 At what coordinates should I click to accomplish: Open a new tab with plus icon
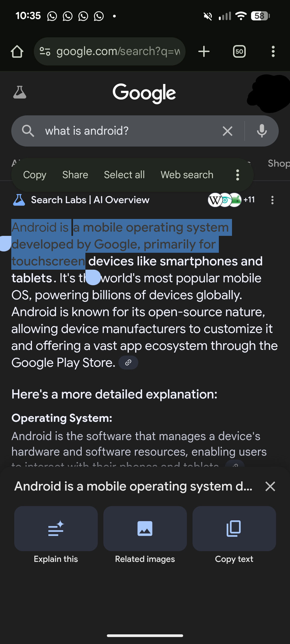click(204, 51)
